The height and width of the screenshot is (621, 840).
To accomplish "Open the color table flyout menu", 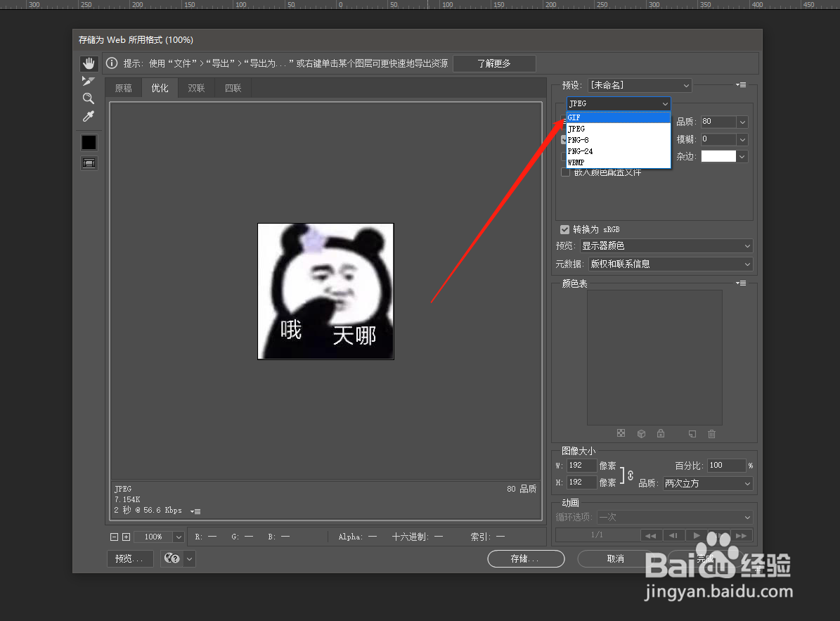I will (741, 283).
